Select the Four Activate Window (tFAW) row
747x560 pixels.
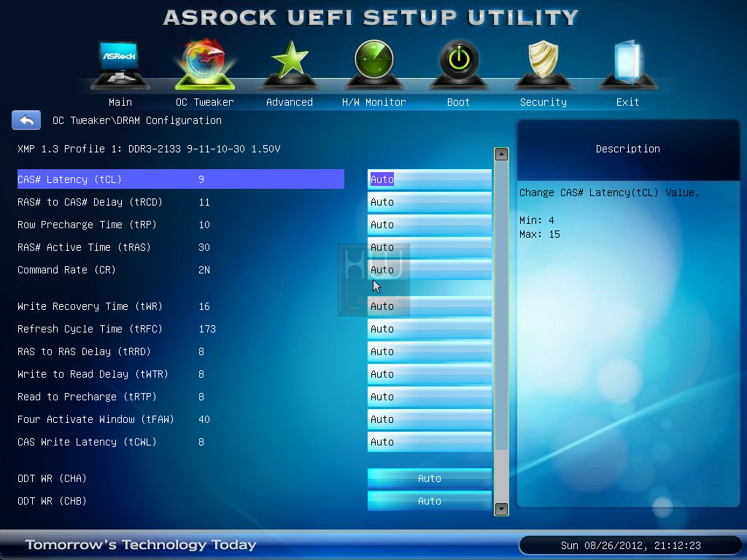point(181,419)
